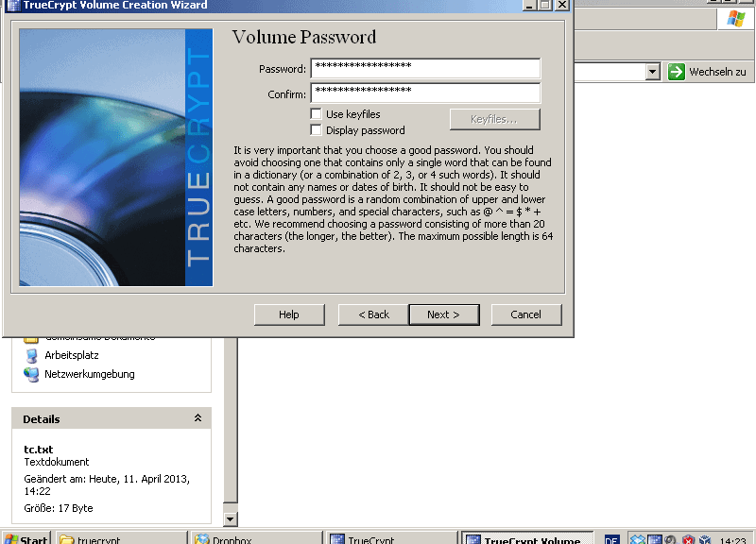This screenshot has height=544, width=756.
Task: Click the Textdokument label in Details
Action: pyautogui.click(x=57, y=462)
